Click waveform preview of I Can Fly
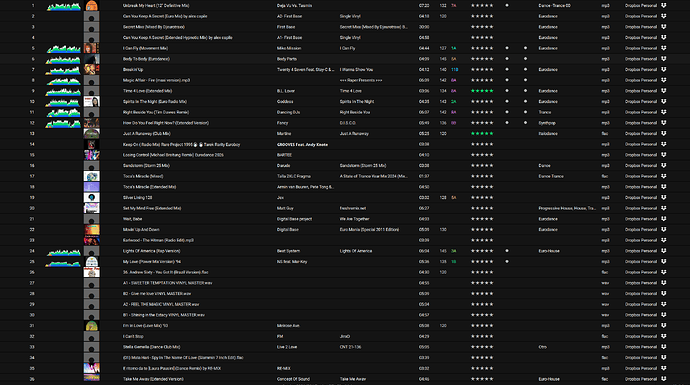 [x=64, y=49]
